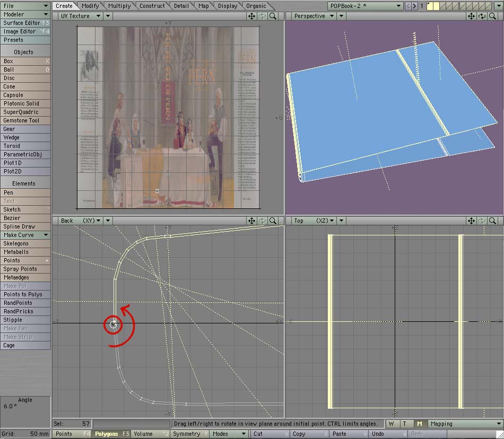Screen dimensions: 504x439
Task: Open the Perspective view type dropdown
Action: point(314,16)
